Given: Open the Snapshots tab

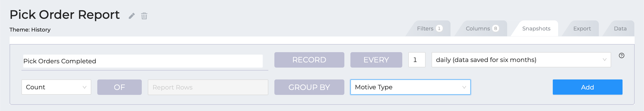Looking at the screenshot, I should (536, 28).
